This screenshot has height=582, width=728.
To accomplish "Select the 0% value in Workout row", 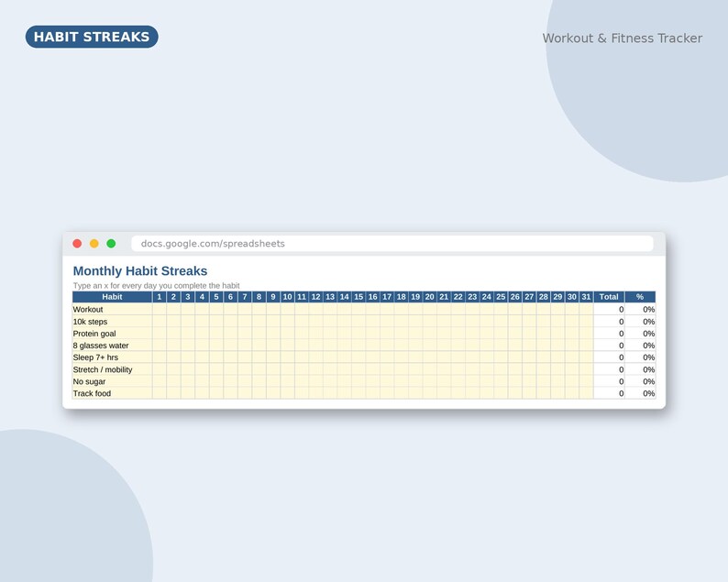I will (x=640, y=310).
